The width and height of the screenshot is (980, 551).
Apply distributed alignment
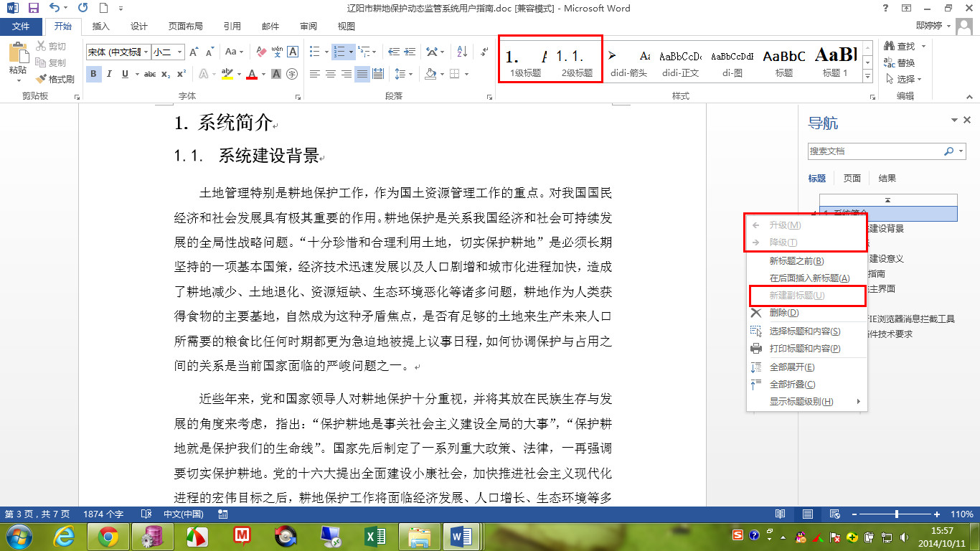[x=377, y=74]
